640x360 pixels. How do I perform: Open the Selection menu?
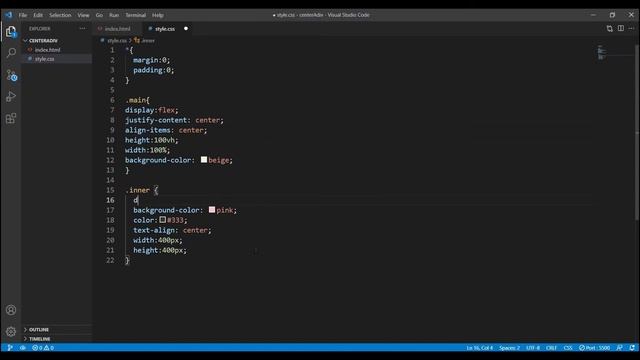(x=60, y=15)
